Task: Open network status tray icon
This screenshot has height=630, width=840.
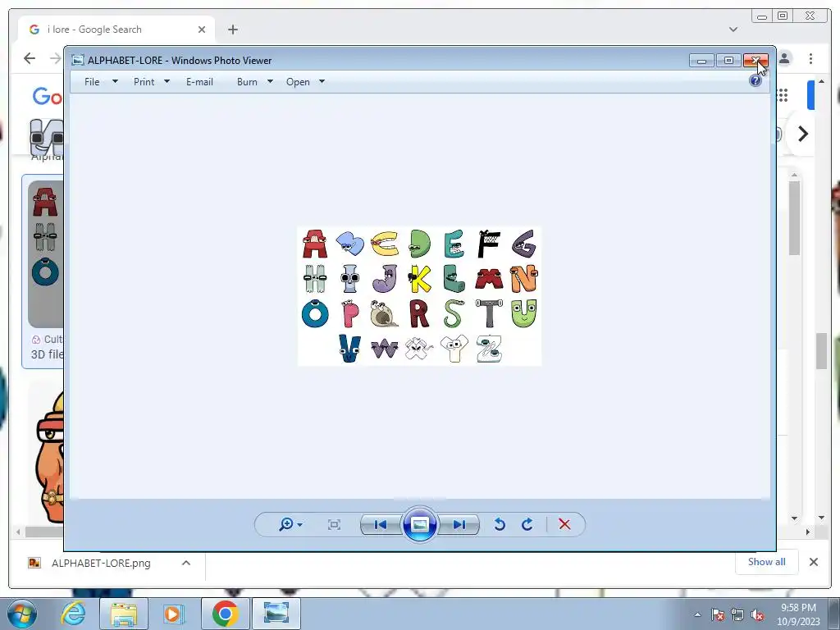Action: (x=737, y=614)
